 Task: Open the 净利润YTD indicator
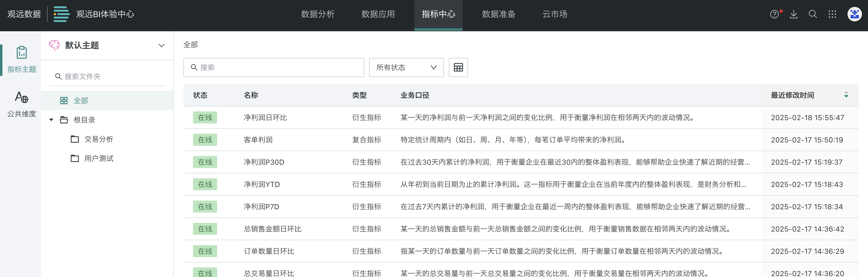click(x=262, y=185)
